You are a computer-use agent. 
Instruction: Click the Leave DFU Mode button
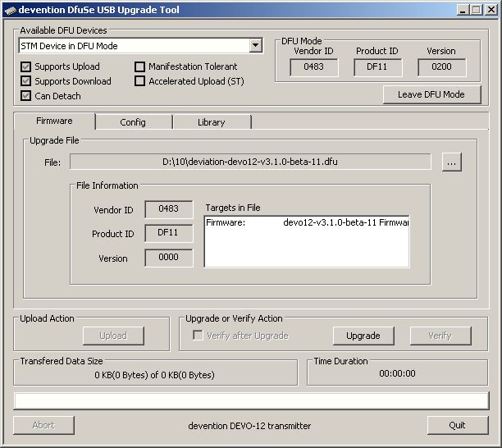pos(432,94)
